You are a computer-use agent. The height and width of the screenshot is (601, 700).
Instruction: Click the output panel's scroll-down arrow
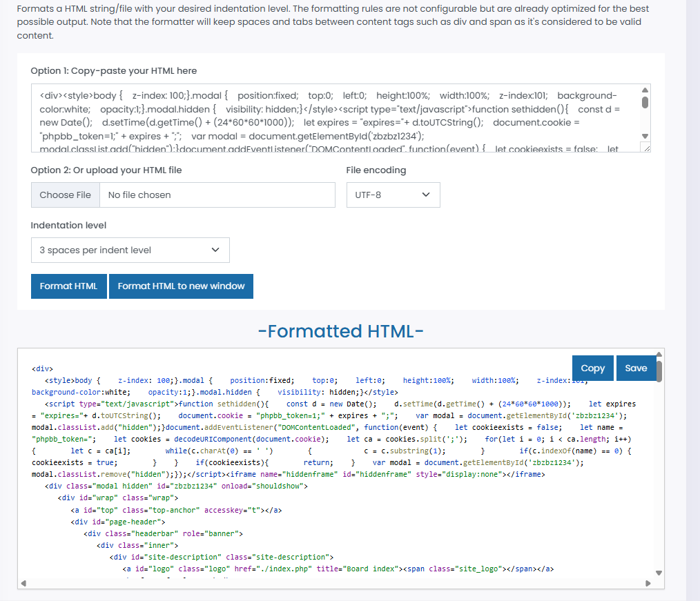659,573
